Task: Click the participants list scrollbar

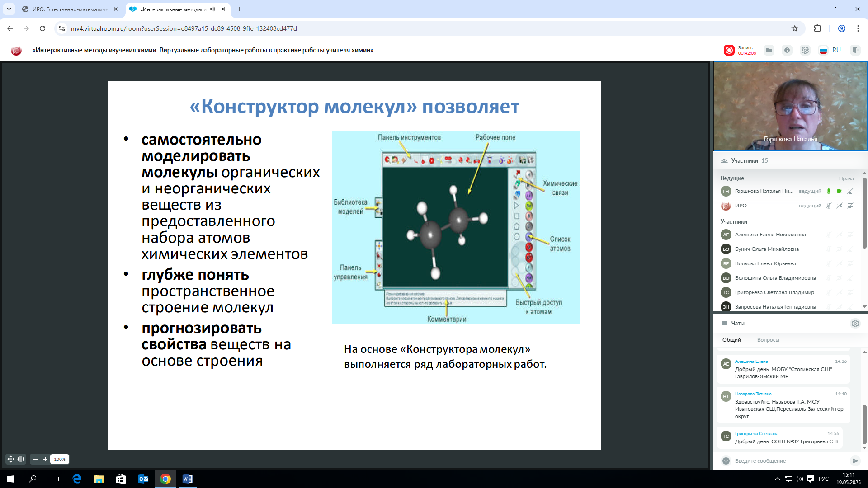Action: click(x=864, y=212)
